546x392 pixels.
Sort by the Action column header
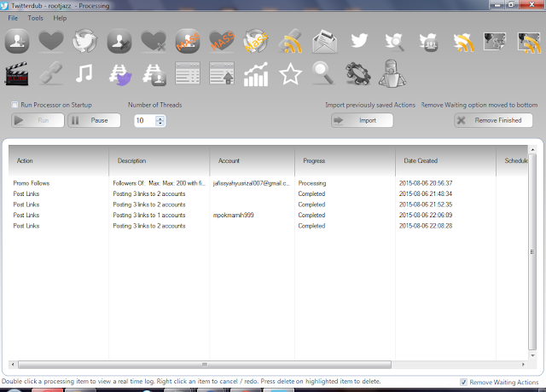59,161
